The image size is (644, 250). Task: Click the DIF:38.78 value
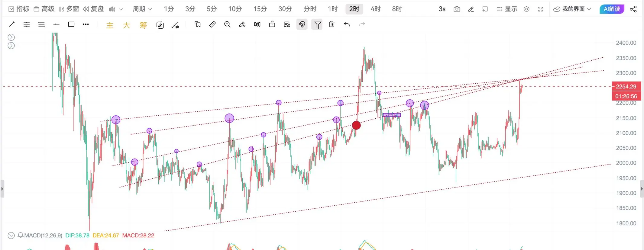pos(77,236)
